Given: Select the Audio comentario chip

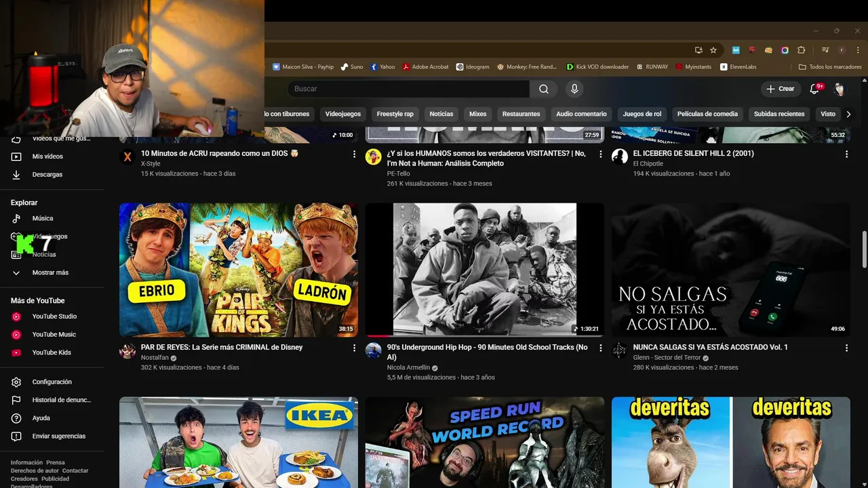Looking at the screenshot, I should pyautogui.click(x=581, y=114).
